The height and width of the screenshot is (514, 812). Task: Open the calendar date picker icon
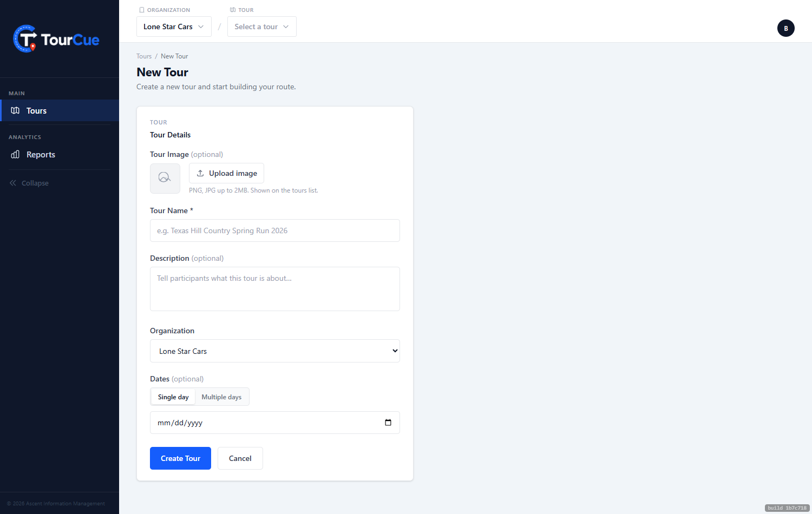[388, 423]
